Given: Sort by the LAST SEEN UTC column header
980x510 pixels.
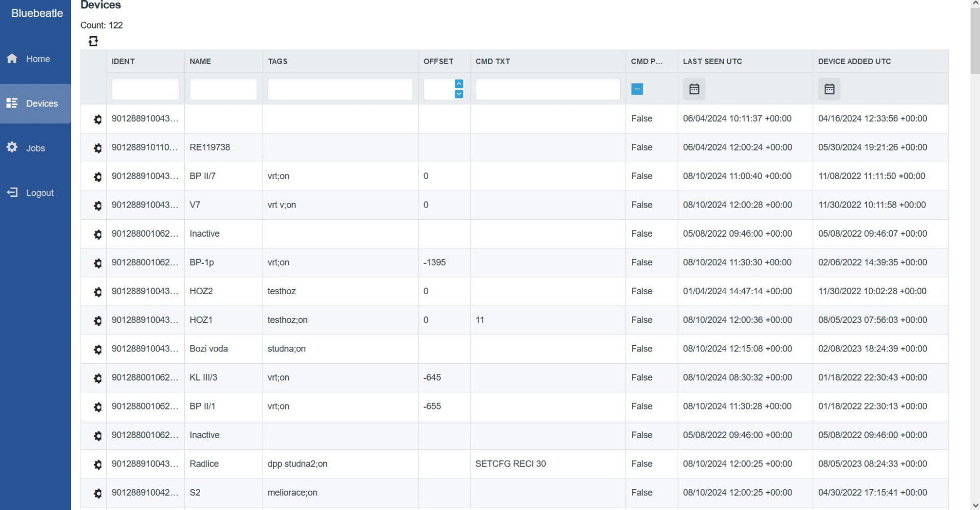Looking at the screenshot, I should [x=712, y=61].
